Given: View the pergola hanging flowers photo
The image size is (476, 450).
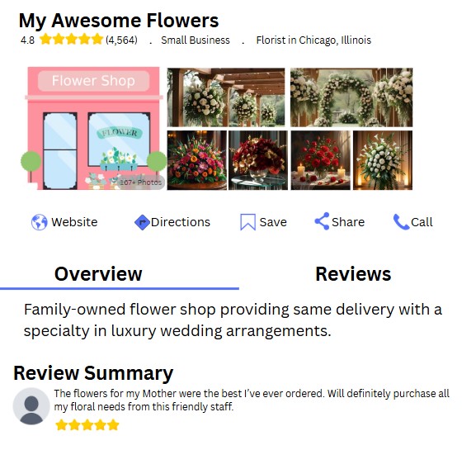Looking at the screenshot, I should pyautogui.click(x=226, y=97).
